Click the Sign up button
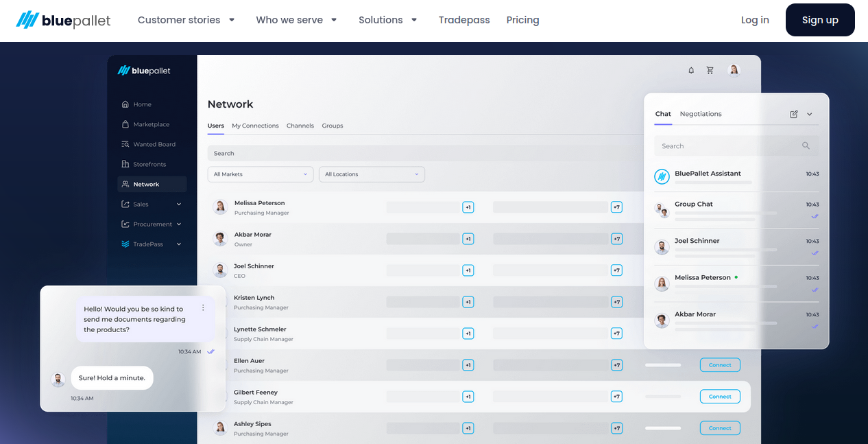 (x=820, y=20)
